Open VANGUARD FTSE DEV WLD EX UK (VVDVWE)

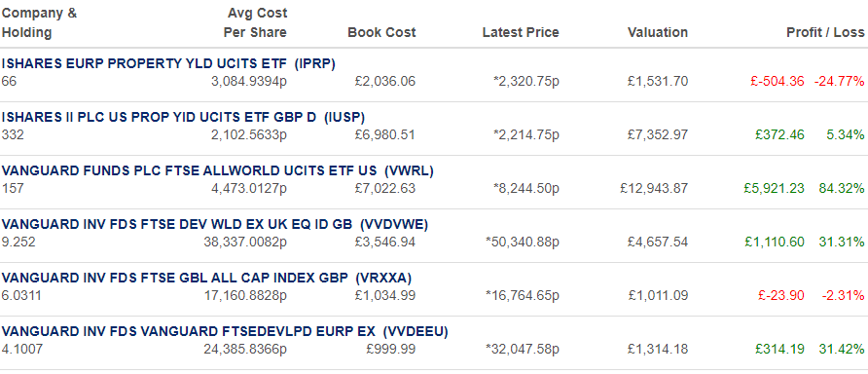coord(215,224)
